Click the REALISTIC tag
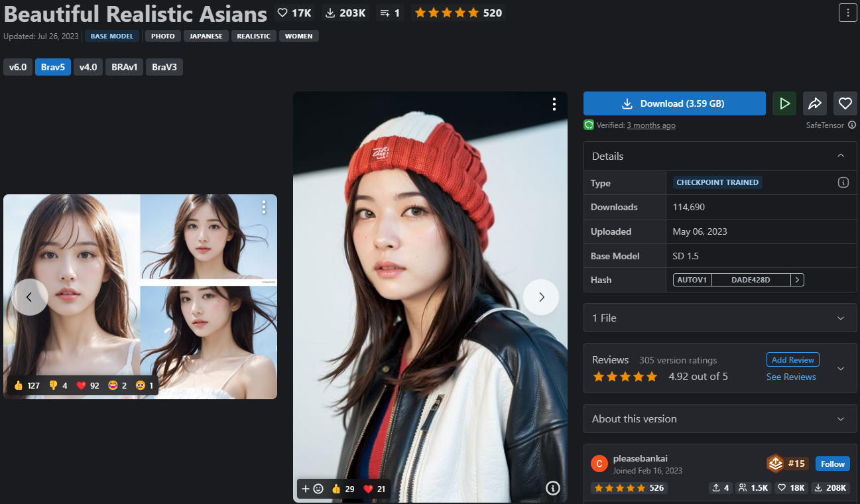This screenshot has height=504, width=860. [x=254, y=36]
